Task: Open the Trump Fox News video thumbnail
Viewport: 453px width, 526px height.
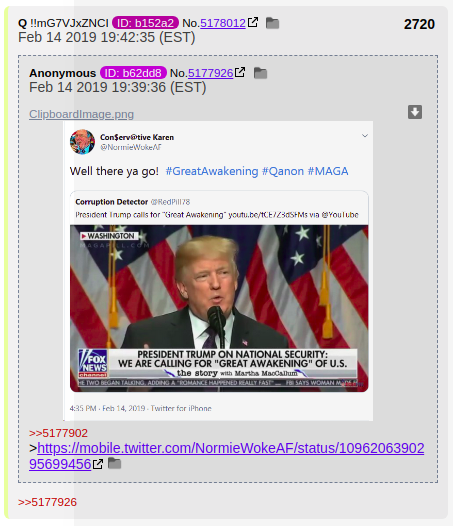Action: (x=219, y=308)
